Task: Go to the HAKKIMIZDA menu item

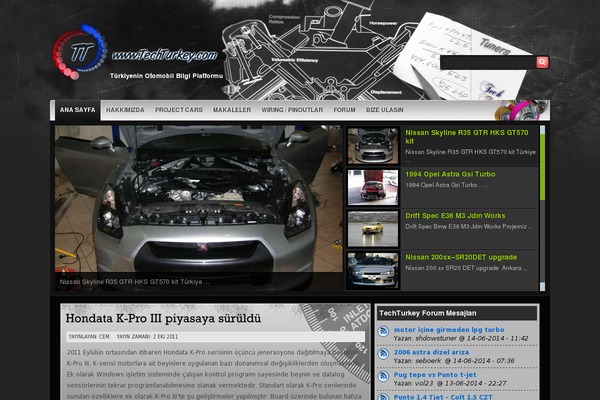Action: [125, 110]
